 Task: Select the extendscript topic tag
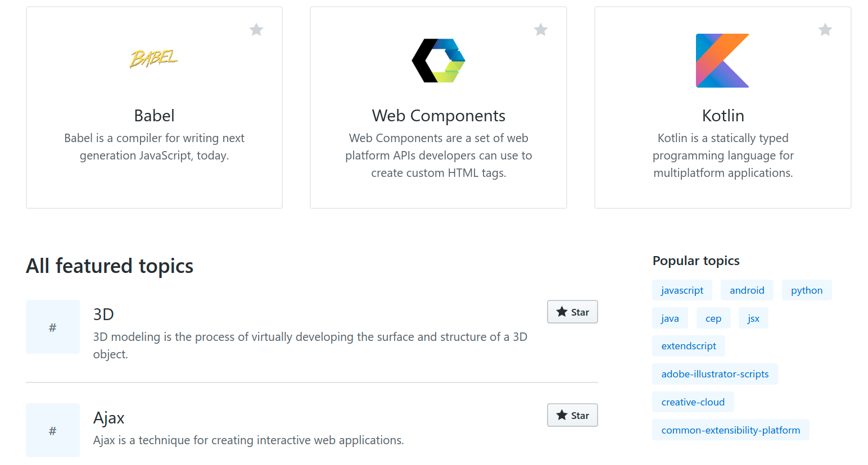689,346
